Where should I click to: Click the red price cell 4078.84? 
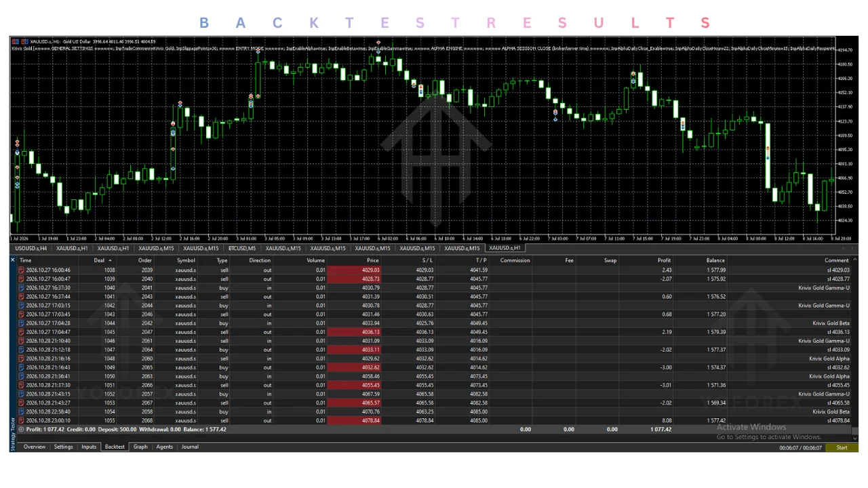coord(353,420)
